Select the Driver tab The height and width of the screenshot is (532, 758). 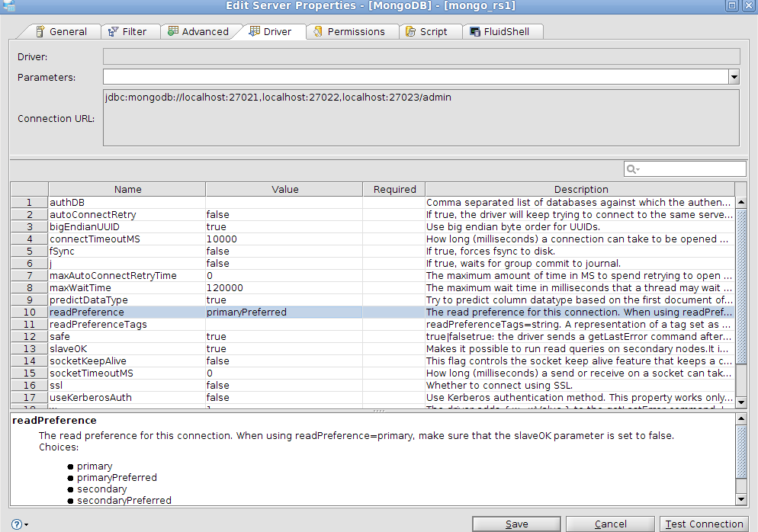point(271,32)
